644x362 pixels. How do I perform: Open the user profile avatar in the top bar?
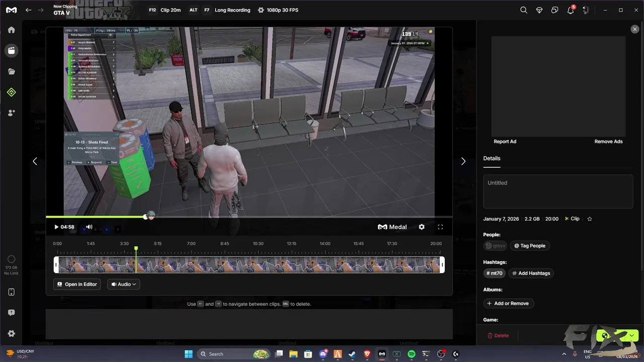click(x=586, y=10)
